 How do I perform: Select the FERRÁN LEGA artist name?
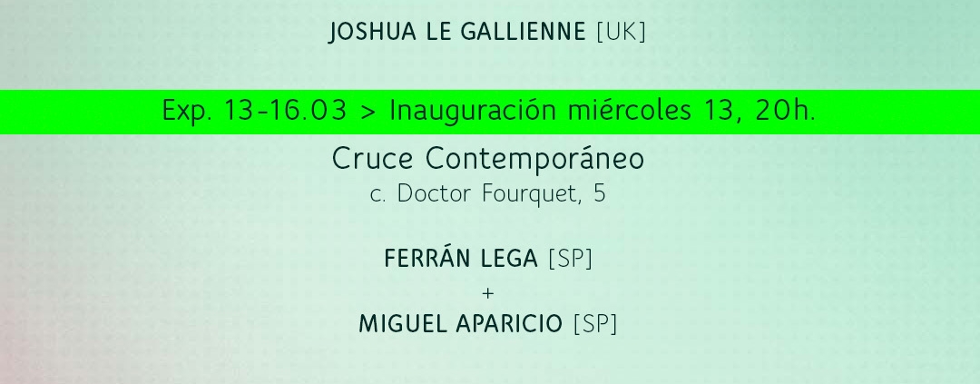tap(461, 259)
